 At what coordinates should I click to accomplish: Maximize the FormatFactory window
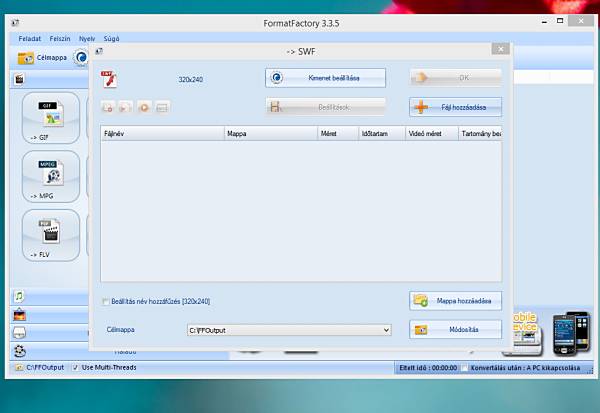(x=560, y=21)
